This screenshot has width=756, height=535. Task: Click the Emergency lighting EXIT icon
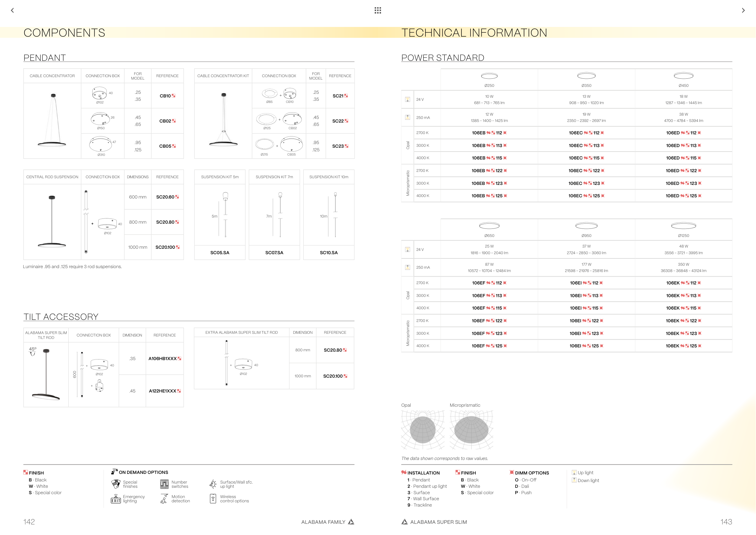(116, 499)
